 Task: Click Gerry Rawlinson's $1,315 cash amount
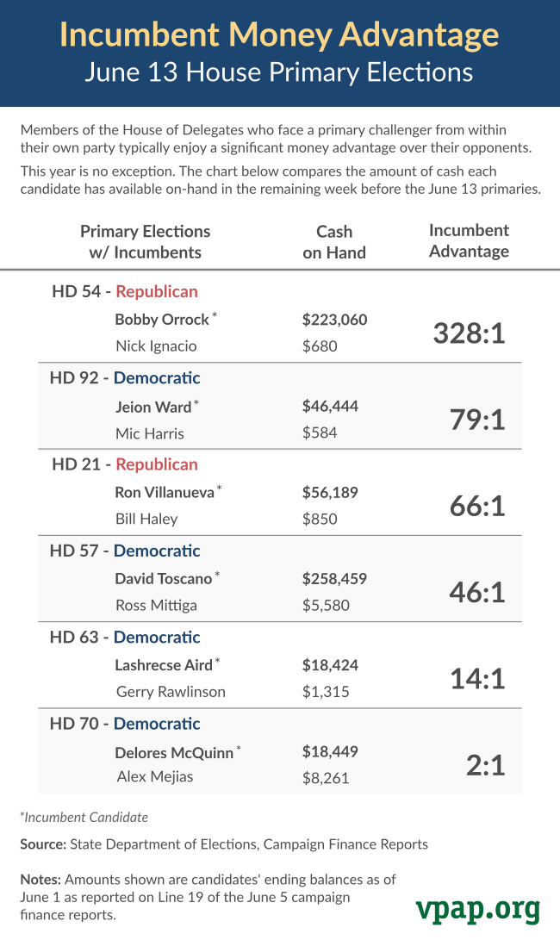click(x=326, y=691)
